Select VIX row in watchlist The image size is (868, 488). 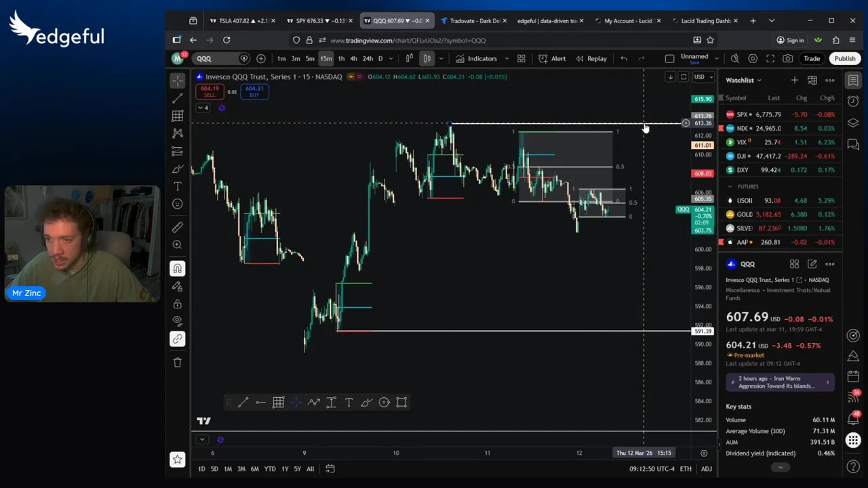click(x=780, y=142)
